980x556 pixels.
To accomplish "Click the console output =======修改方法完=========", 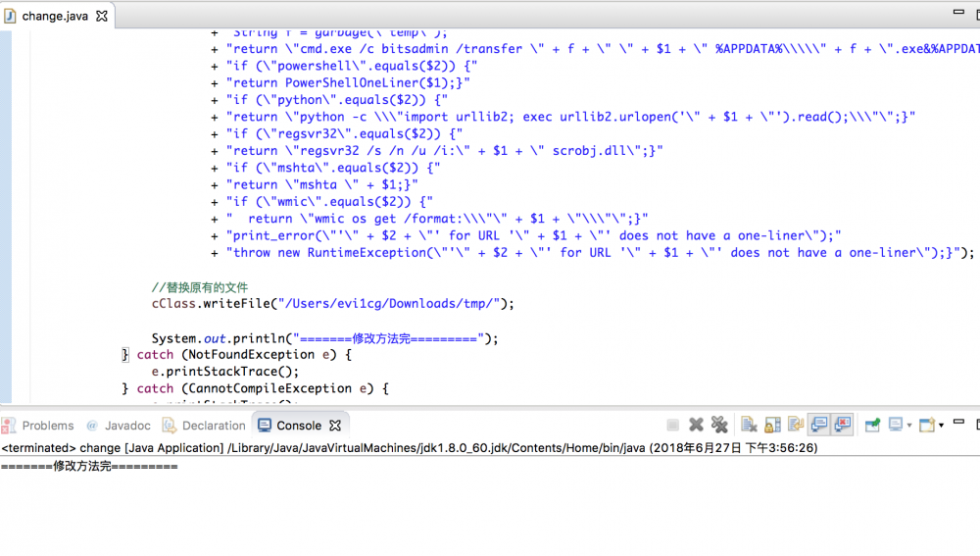I will coord(89,467).
